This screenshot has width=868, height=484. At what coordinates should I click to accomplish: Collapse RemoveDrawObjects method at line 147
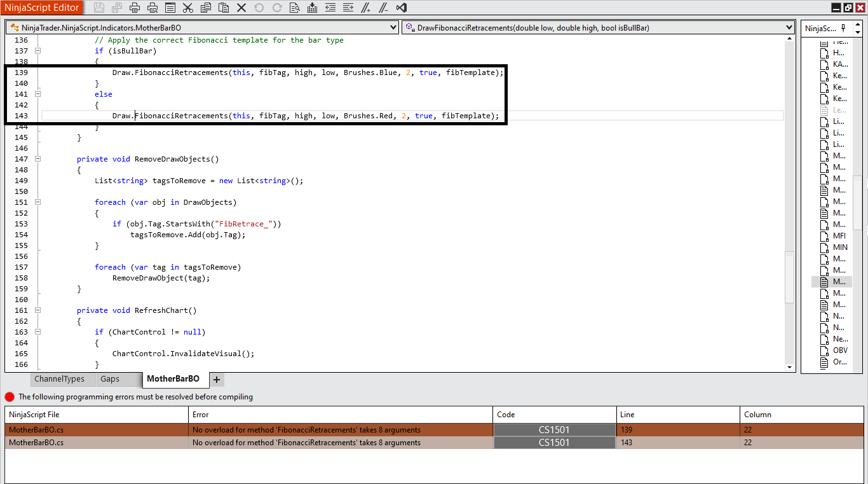point(37,159)
